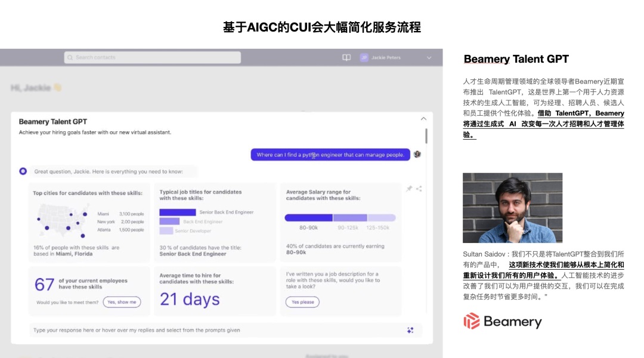644x358 pixels.
Task: Click Jackie Peters' avatar in the header
Action: [363, 58]
